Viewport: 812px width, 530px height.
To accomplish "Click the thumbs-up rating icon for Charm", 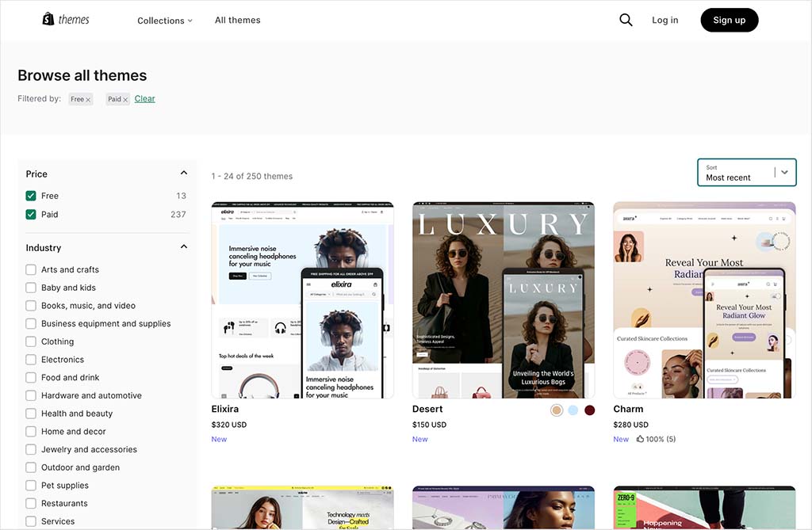I will 640,439.
